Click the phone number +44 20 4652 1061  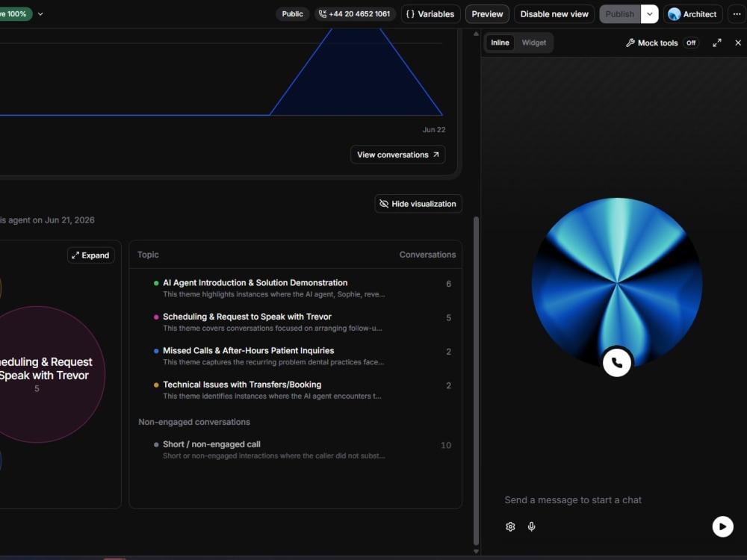(x=355, y=13)
